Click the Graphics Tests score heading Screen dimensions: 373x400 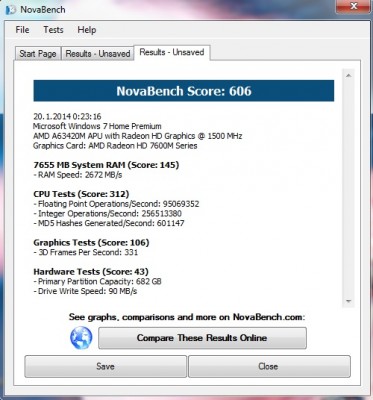pyautogui.click(x=91, y=242)
